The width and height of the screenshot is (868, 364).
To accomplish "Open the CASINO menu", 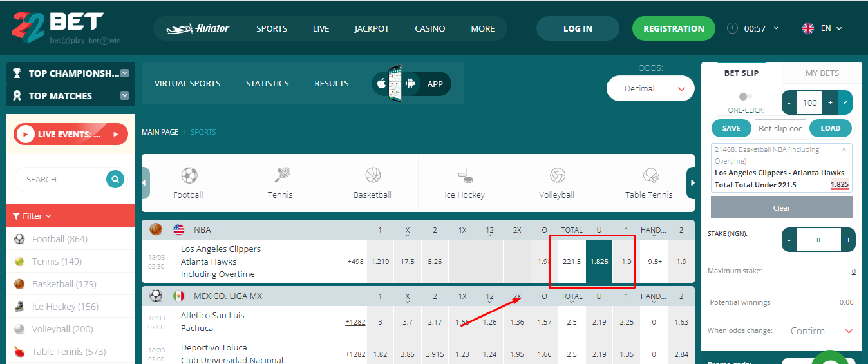I will pyautogui.click(x=430, y=28).
